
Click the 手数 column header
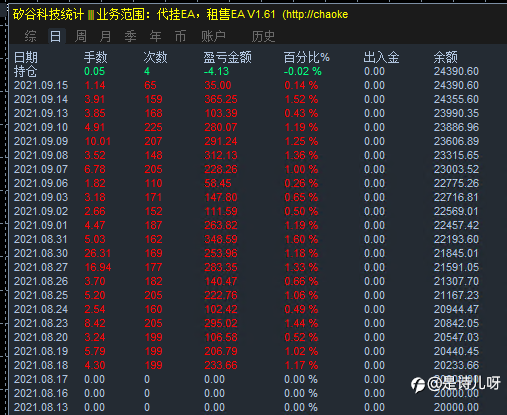point(96,57)
